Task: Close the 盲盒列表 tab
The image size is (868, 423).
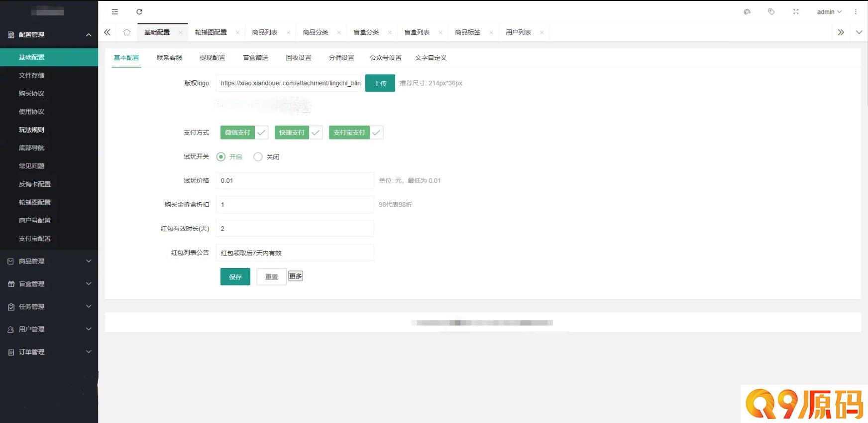Action: [440, 32]
